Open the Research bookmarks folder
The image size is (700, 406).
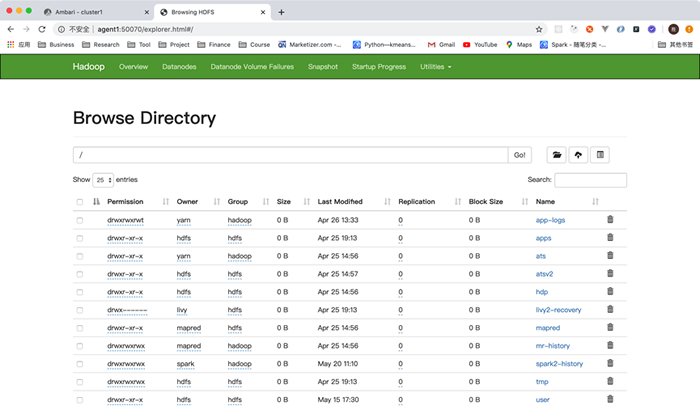click(101, 45)
